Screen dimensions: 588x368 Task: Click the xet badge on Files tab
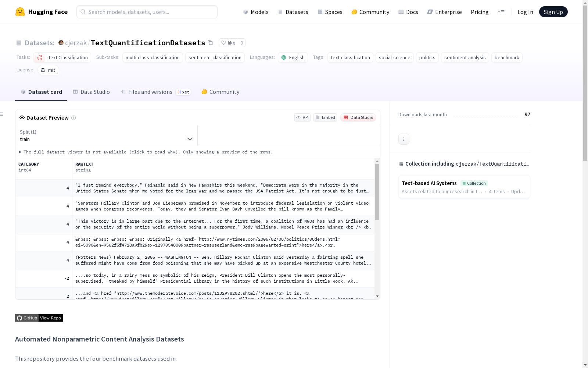click(183, 92)
